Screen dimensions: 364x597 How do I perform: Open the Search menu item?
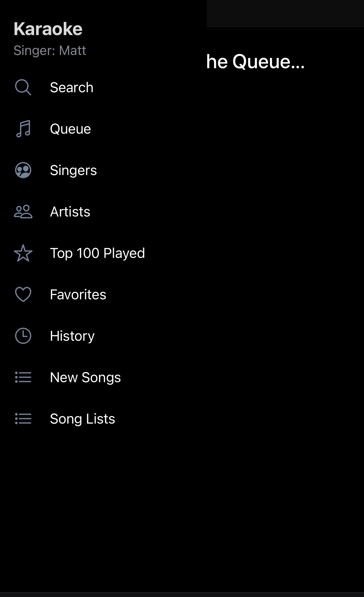[x=72, y=88]
